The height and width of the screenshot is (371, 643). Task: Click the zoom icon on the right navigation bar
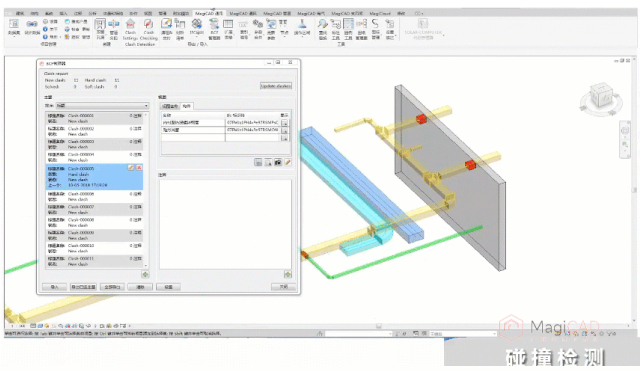[625, 145]
